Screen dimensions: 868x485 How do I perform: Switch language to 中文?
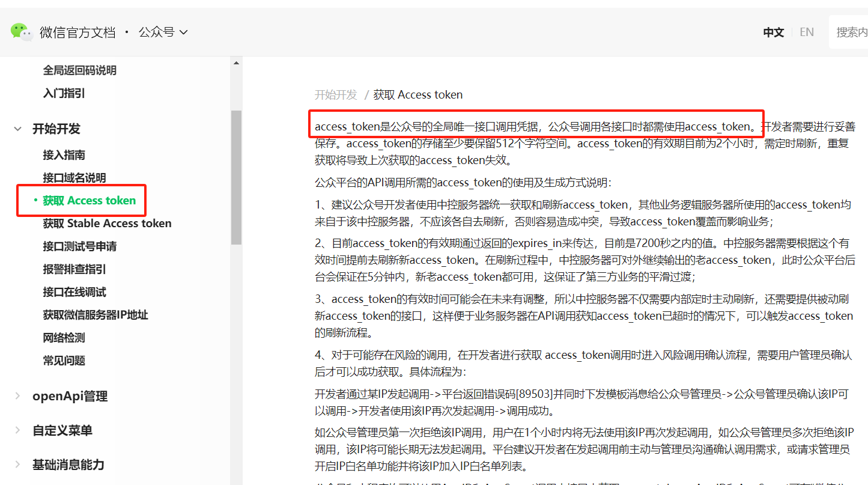(x=774, y=32)
